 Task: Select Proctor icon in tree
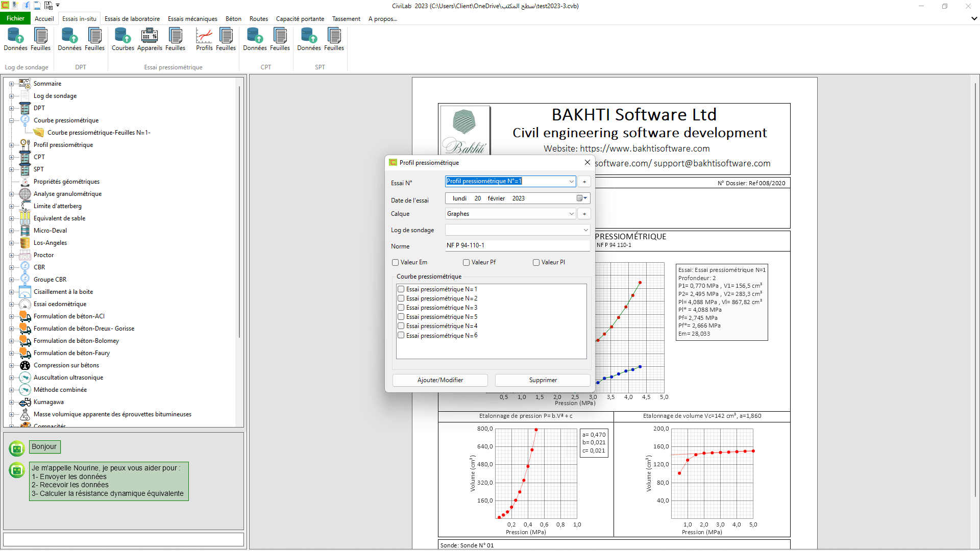point(25,255)
